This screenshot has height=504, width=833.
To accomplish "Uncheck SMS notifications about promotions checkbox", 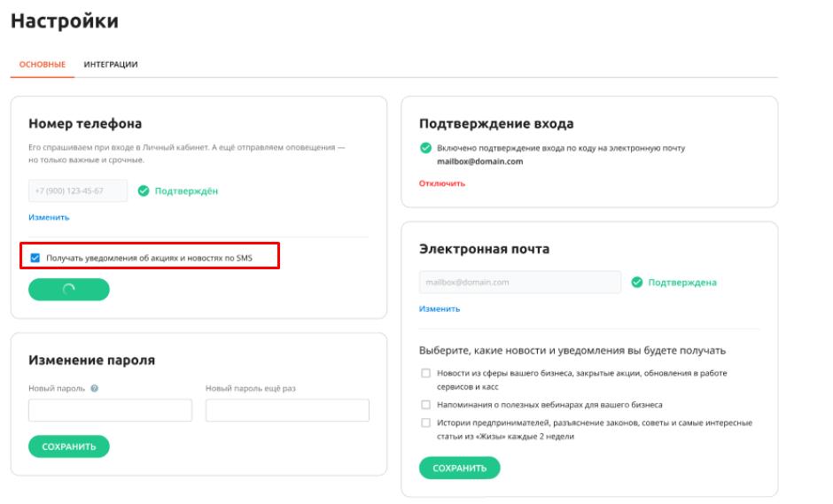I will [35, 258].
